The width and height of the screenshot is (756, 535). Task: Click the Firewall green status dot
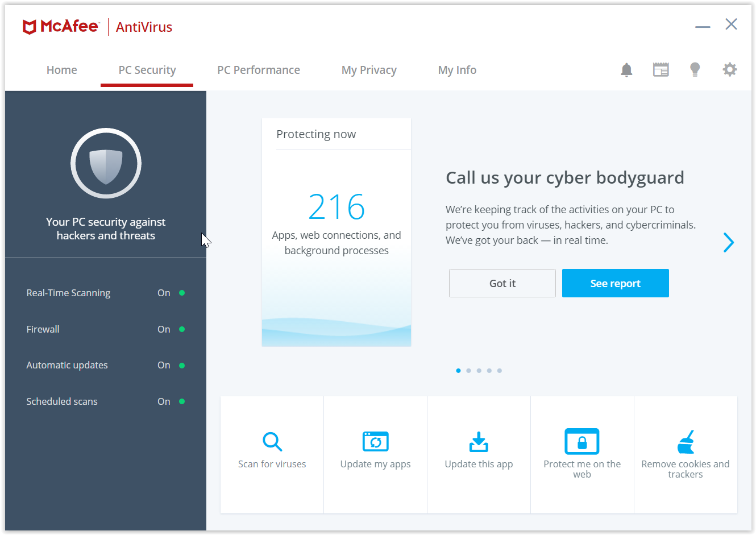182,329
